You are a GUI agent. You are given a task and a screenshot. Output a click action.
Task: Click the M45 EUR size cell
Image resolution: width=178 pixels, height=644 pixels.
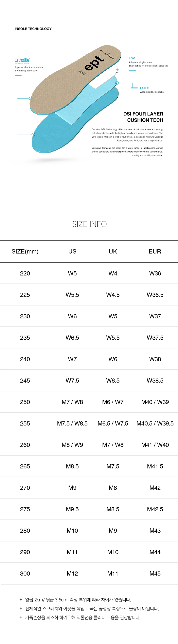coord(155,574)
